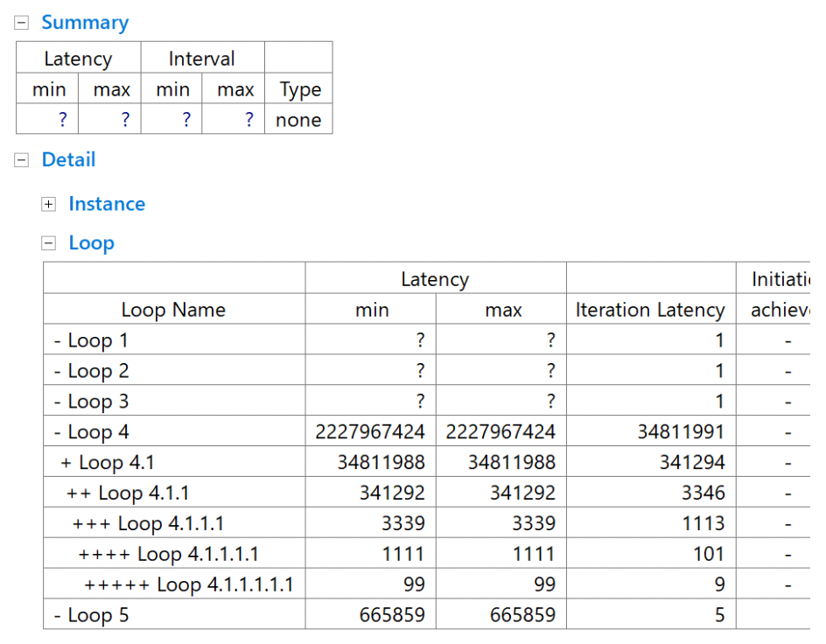This screenshot has height=644, width=826.
Task: Select the 'Loop 4' row name
Action: pyautogui.click(x=99, y=431)
